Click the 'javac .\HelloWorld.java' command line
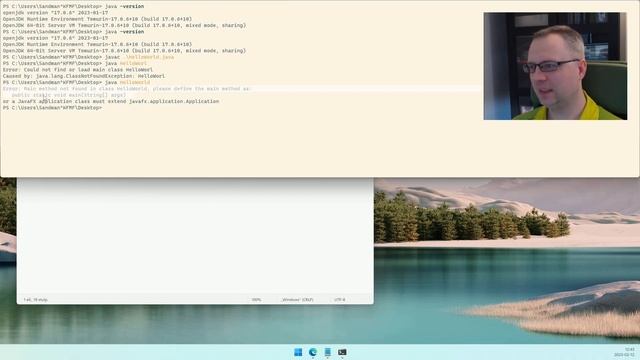 [x=88, y=57]
